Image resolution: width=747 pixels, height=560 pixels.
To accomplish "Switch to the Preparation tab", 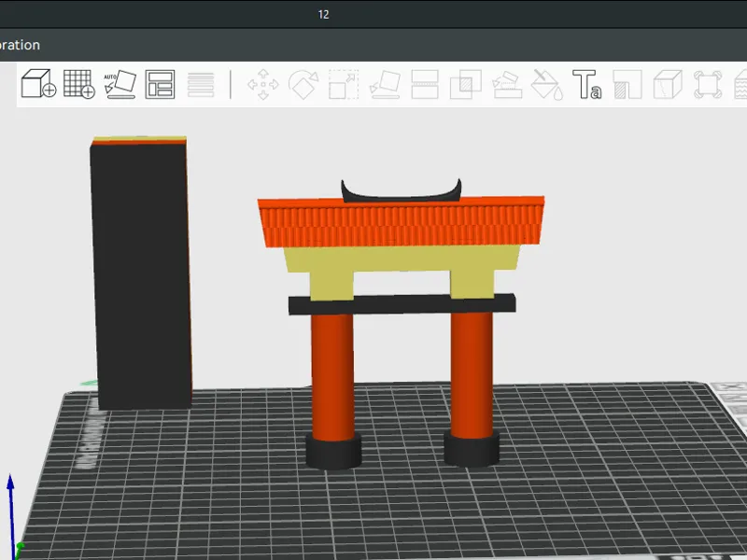I will tap(20, 45).
